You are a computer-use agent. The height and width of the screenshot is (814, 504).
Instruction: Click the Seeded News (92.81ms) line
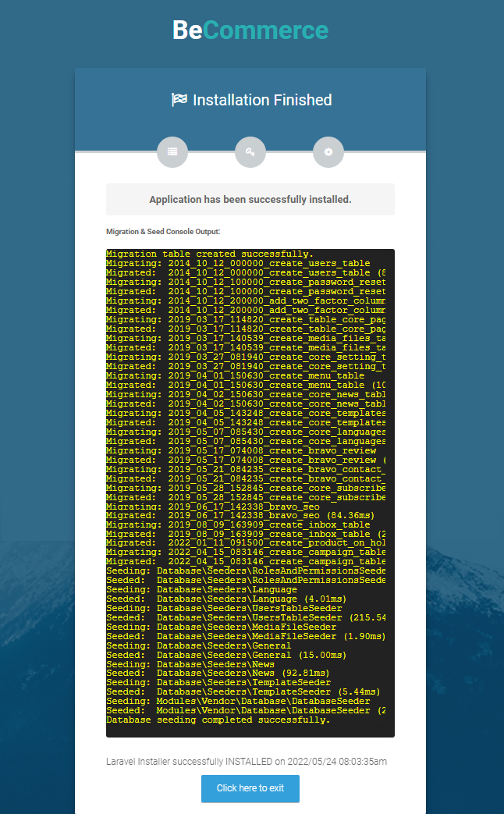(x=218, y=674)
